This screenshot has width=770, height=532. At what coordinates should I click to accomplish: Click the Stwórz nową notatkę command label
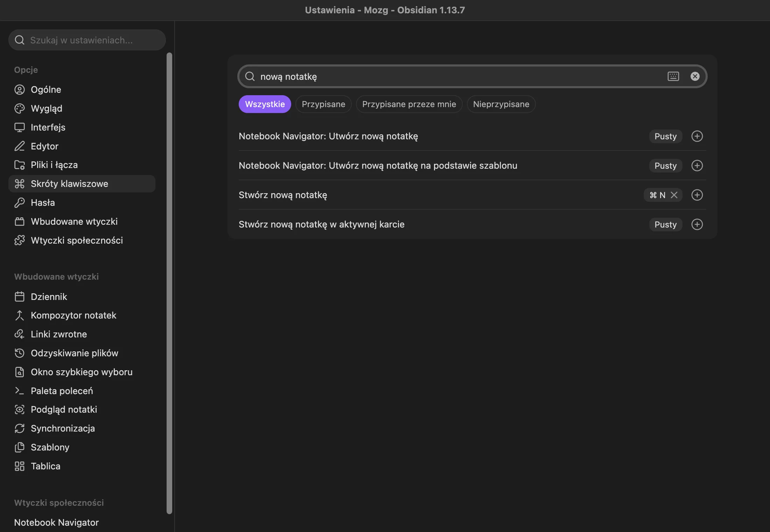point(283,195)
